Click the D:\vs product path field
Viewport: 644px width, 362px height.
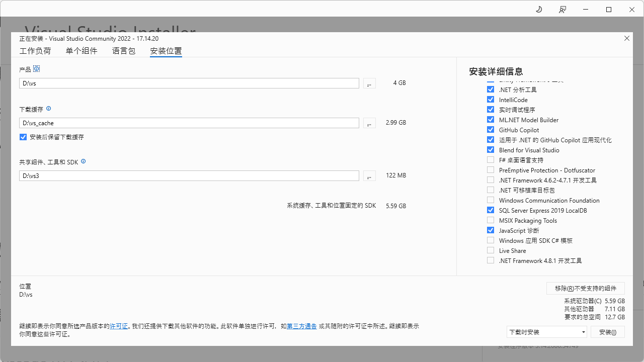tap(189, 83)
